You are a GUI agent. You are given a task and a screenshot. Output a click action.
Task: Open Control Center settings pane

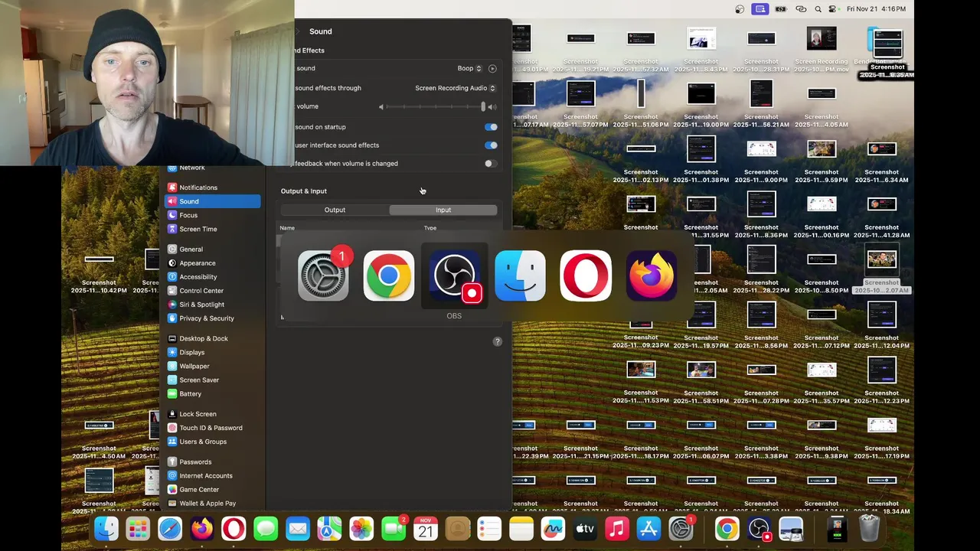212,291
